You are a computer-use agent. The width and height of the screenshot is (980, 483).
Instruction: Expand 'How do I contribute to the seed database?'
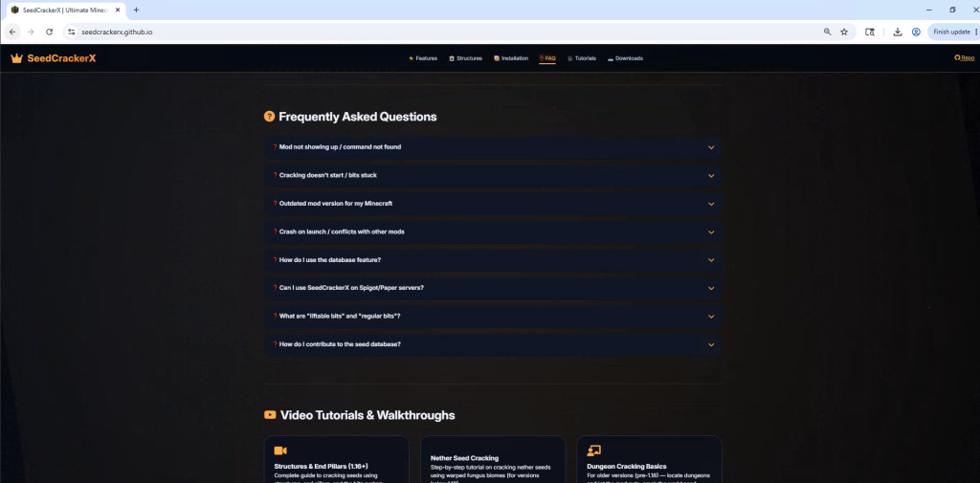point(493,344)
